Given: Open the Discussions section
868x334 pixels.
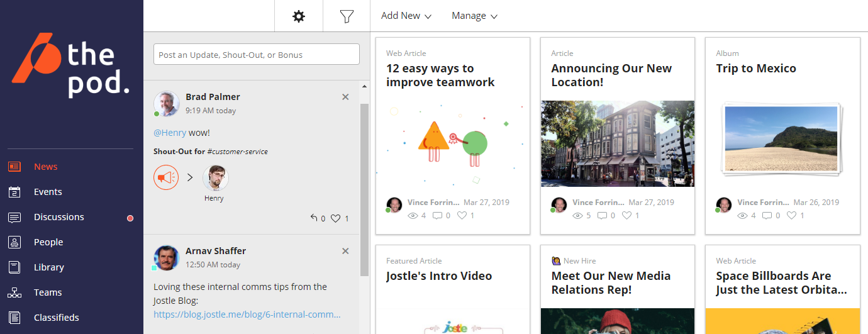Looking at the screenshot, I should tap(59, 217).
